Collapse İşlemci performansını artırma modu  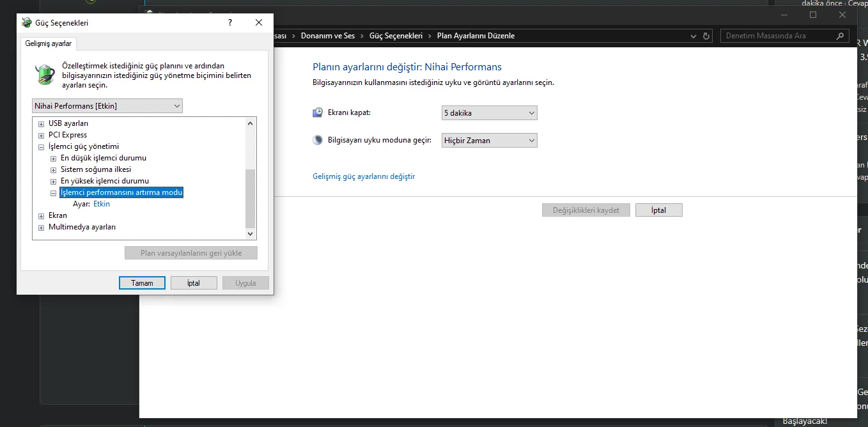54,192
